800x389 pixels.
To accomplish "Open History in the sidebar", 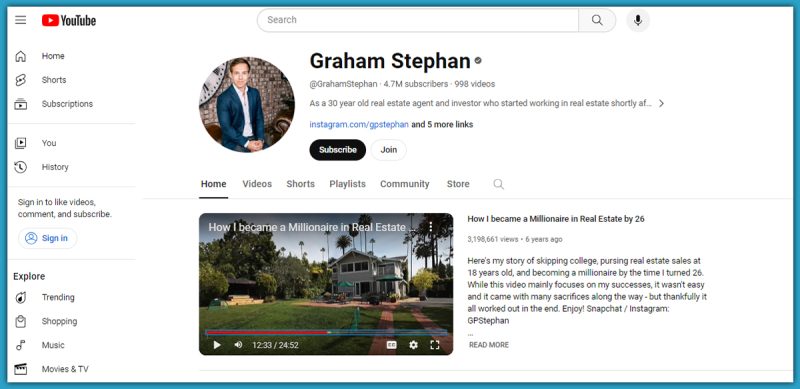I will (55, 167).
